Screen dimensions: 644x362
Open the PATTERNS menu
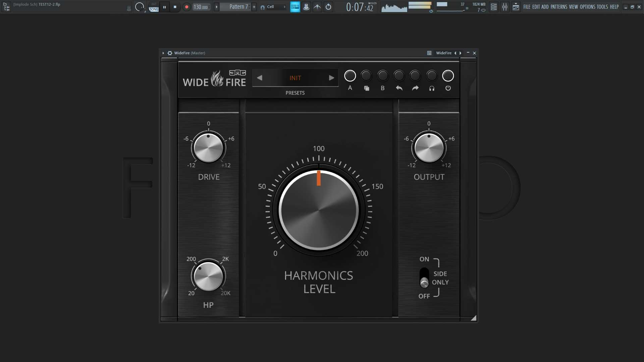point(559,7)
